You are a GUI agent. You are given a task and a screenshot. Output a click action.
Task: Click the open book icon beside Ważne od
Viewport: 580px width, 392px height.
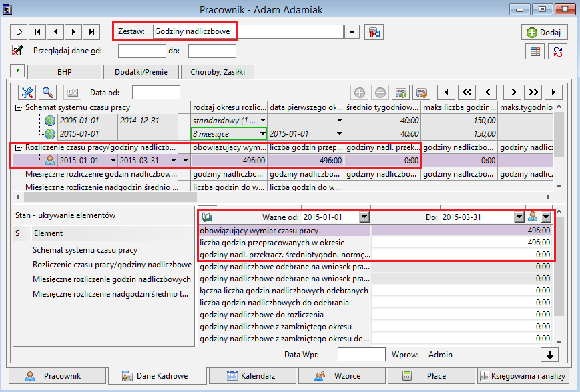click(x=207, y=217)
